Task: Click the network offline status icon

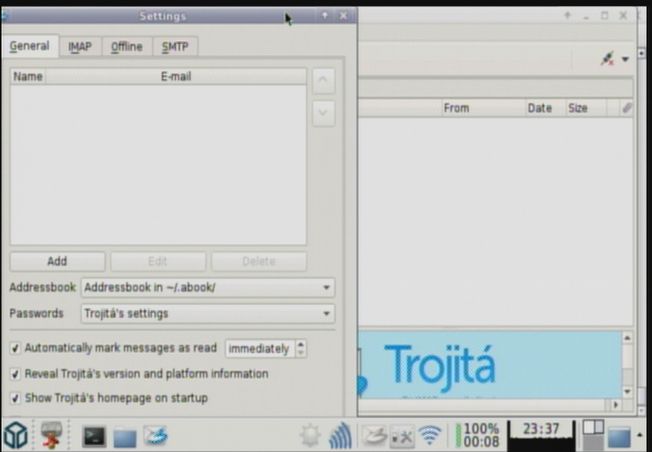Action: [607, 59]
